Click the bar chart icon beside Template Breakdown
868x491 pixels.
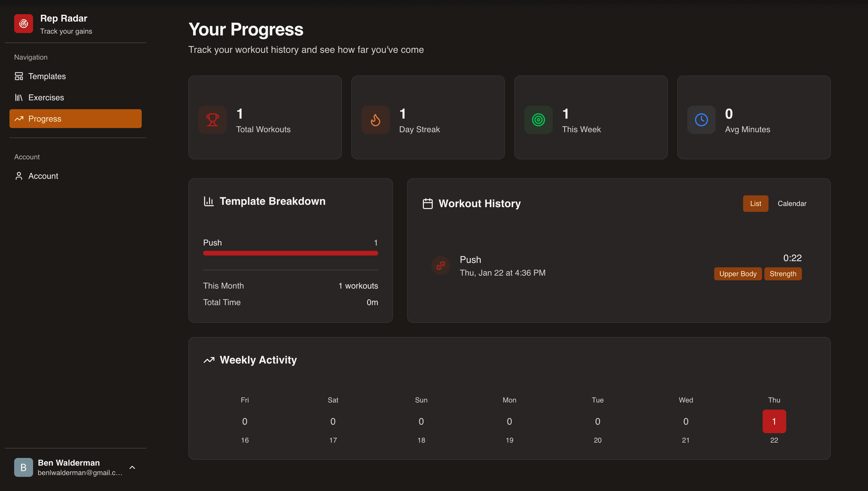(209, 201)
